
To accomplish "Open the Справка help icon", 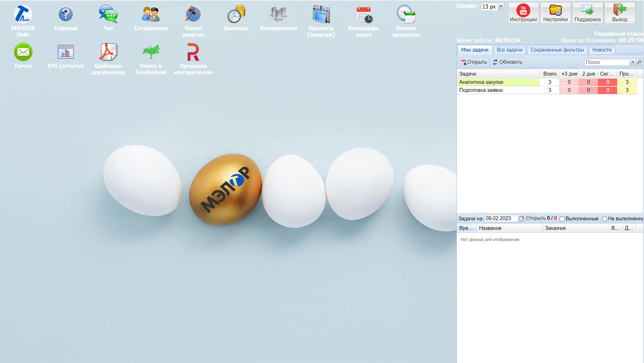I will coord(66,18).
